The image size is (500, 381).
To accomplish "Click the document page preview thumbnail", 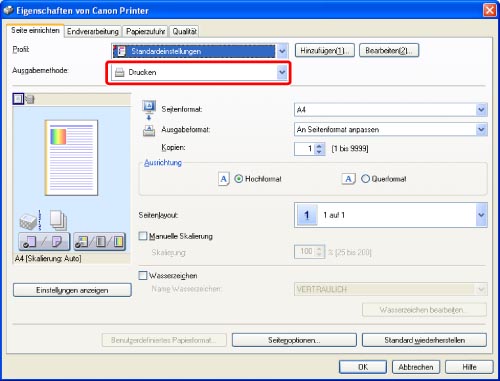I will (71, 158).
